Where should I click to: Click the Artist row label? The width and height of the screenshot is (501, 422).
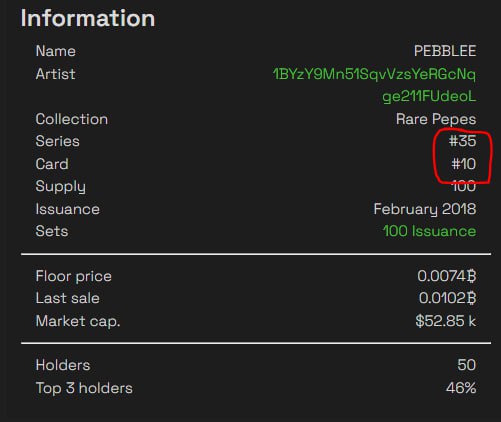(x=55, y=74)
